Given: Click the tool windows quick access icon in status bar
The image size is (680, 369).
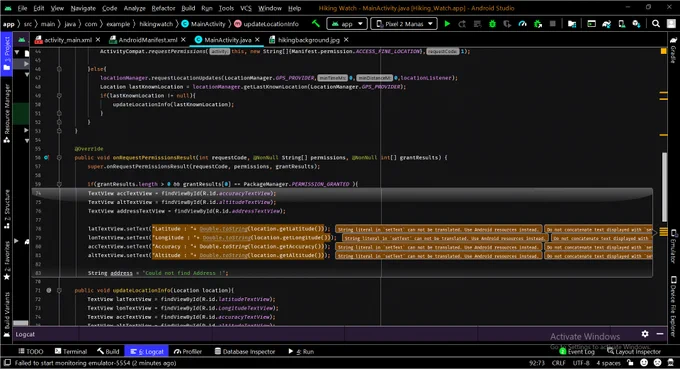Looking at the screenshot, I should pos(7,363).
